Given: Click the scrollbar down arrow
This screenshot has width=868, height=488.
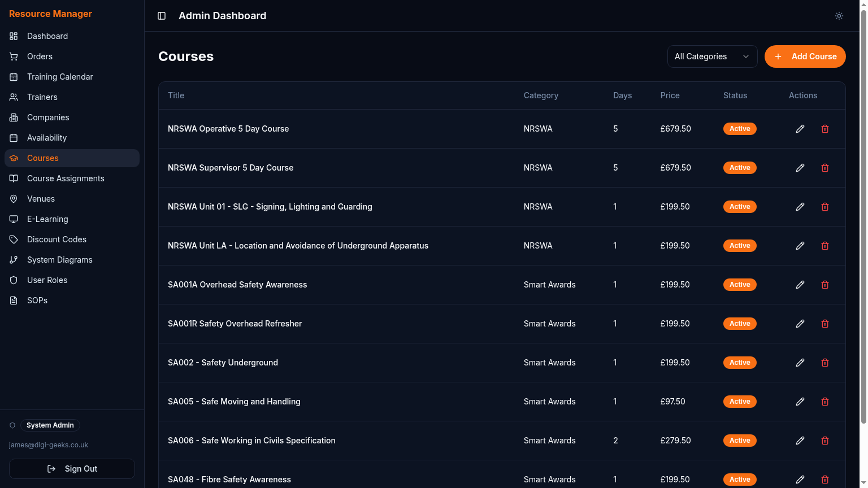Looking at the screenshot, I should [863, 483].
